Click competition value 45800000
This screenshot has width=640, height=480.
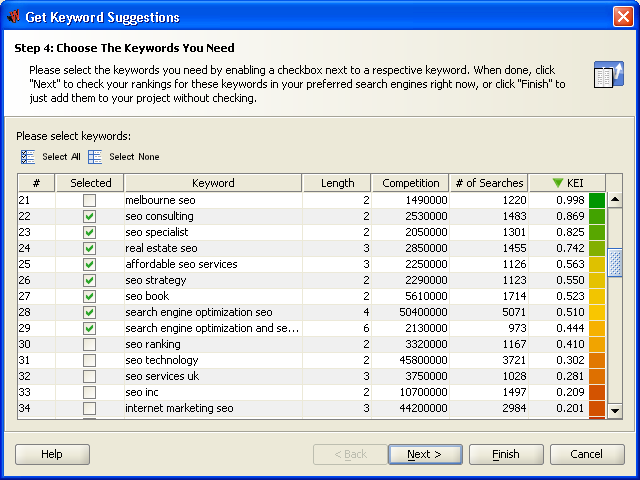point(423,360)
